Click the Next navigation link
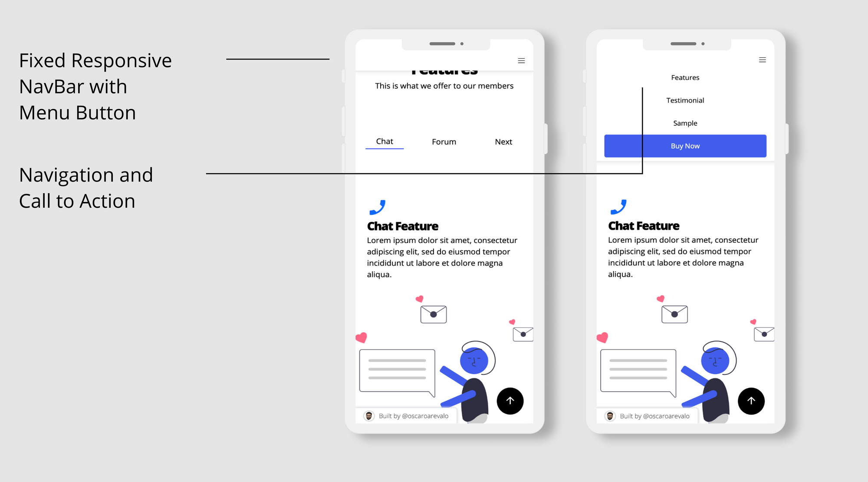Image resolution: width=868 pixels, height=482 pixels. tap(504, 141)
